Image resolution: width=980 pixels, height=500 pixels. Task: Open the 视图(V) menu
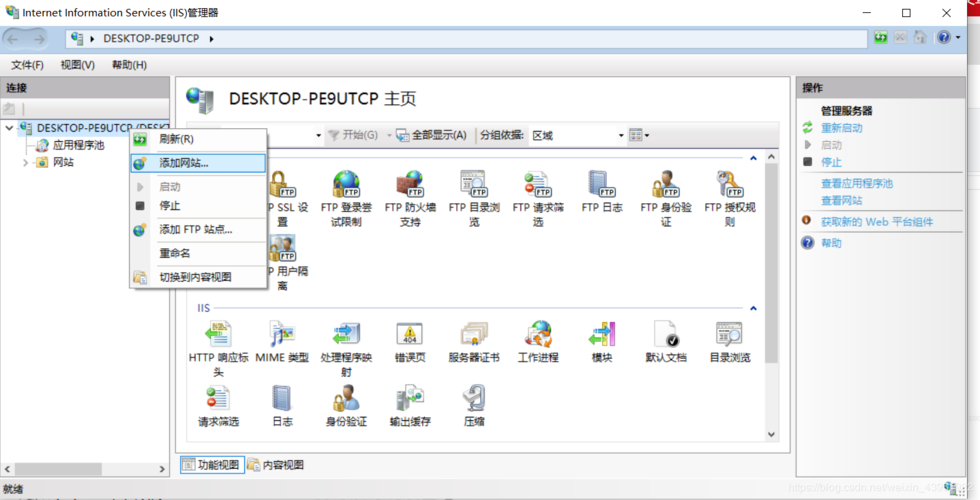[x=78, y=65]
